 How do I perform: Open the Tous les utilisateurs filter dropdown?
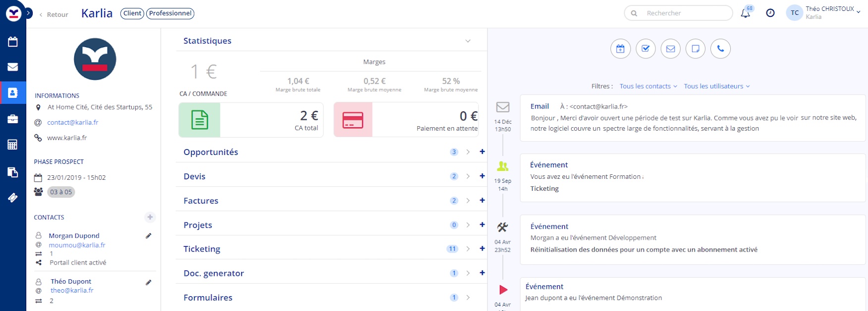[716, 86]
